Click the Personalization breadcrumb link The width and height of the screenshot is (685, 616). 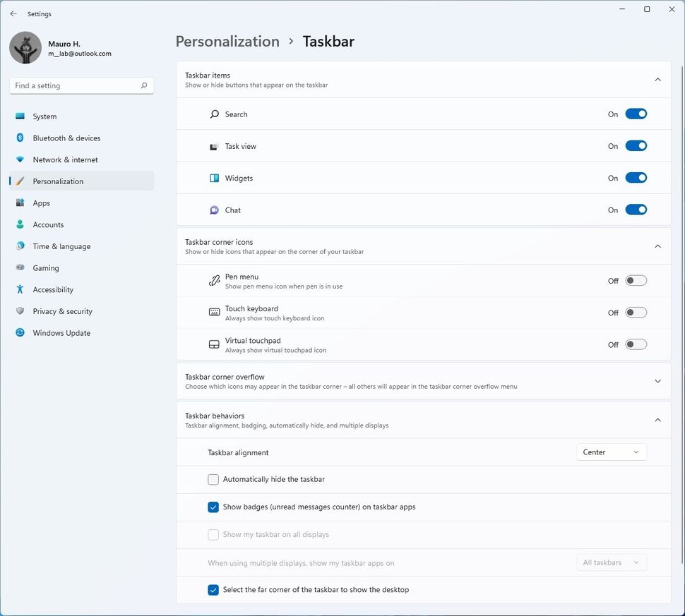[227, 42]
